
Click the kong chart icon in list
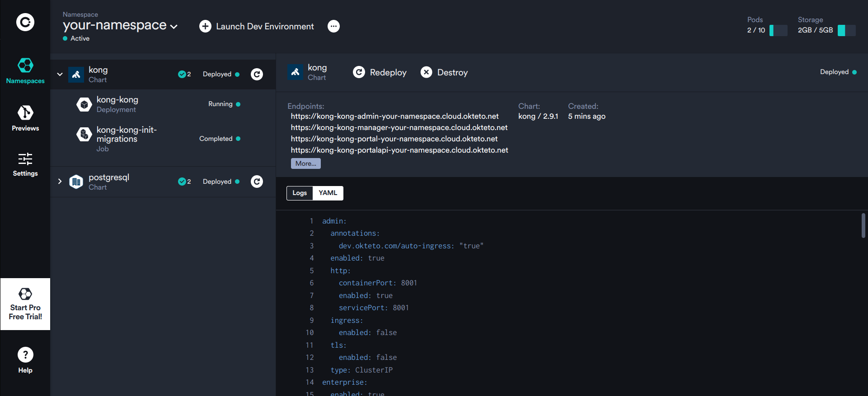tap(76, 75)
